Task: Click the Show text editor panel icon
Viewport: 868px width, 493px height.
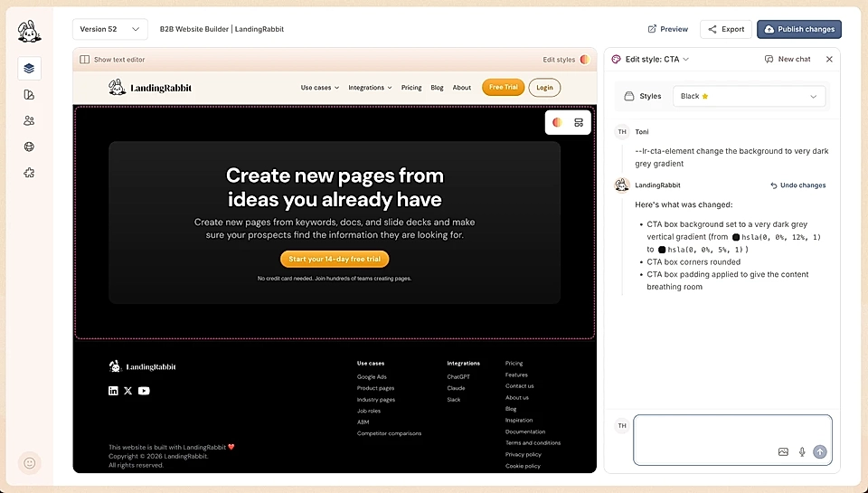Action: point(85,60)
